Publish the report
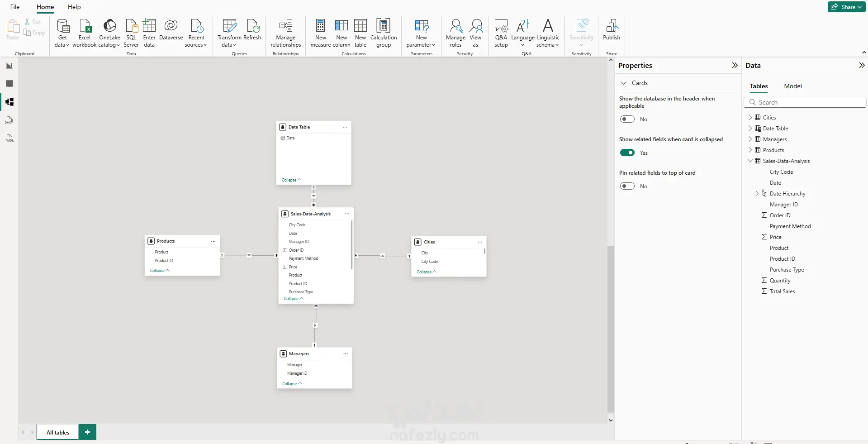 [612, 30]
